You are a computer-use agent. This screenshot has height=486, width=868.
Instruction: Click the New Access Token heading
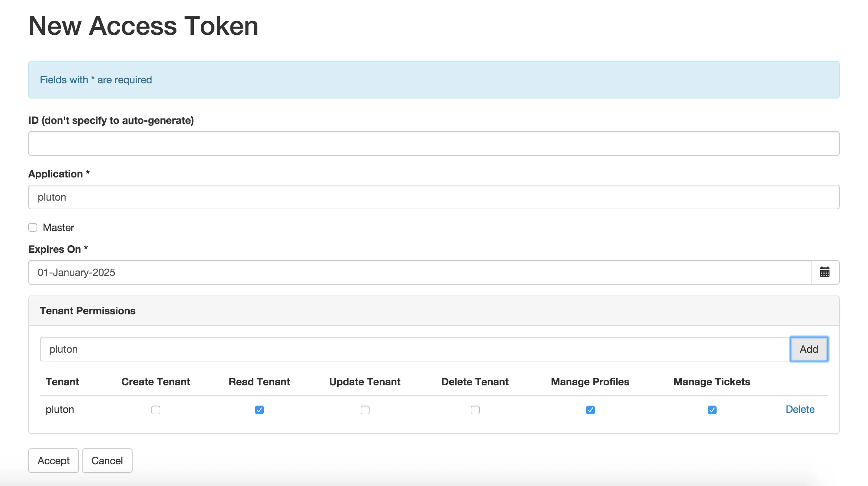pos(143,26)
